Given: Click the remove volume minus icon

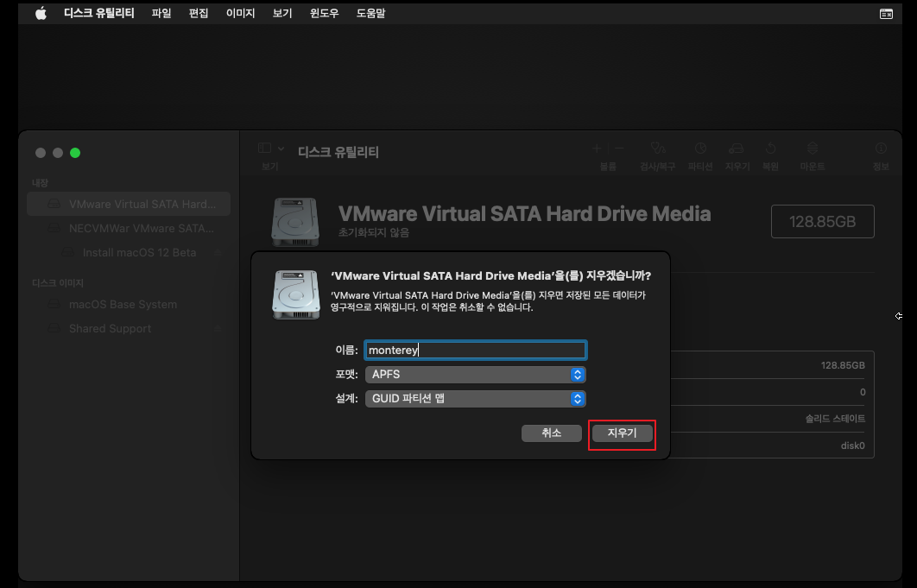Looking at the screenshot, I should tap(619, 149).
